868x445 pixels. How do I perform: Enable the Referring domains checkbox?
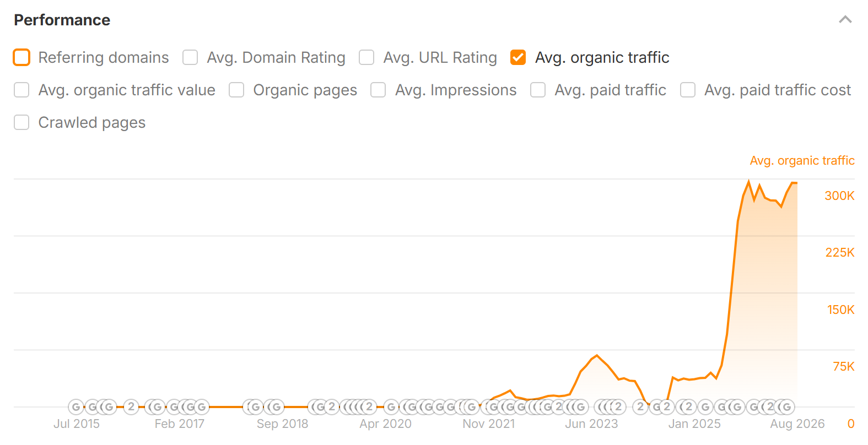(x=21, y=57)
